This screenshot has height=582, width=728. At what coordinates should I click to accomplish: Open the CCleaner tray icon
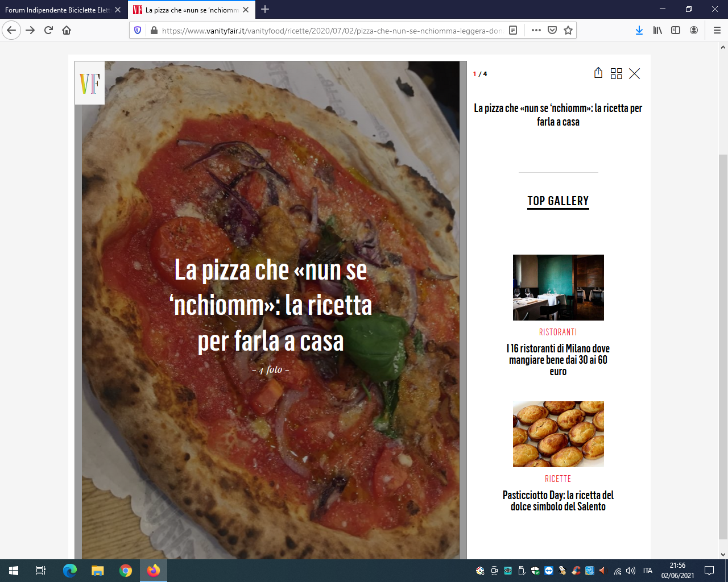[x=576, y=571]
